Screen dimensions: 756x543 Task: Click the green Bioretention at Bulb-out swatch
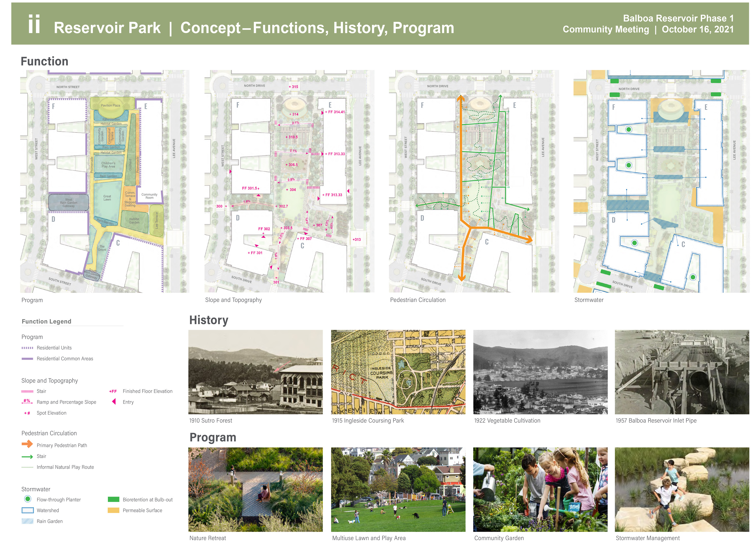pos(113,499)
